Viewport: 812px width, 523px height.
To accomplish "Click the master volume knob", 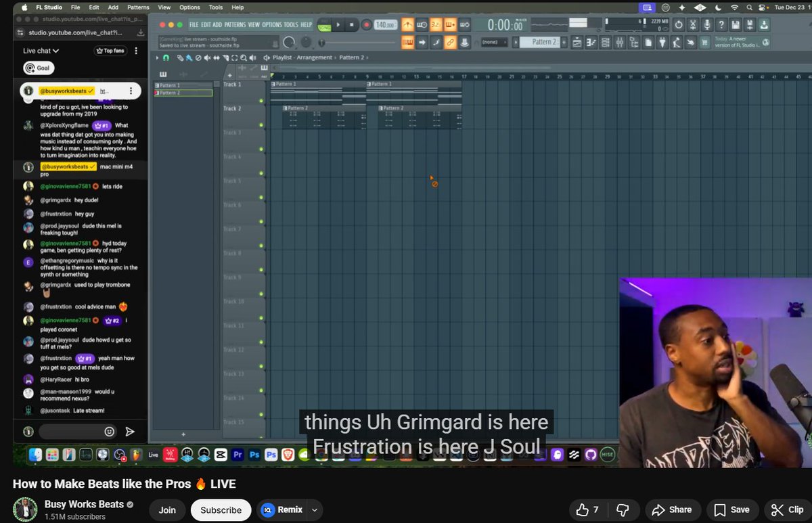I will pyautogui.click(x=289, y=43).
